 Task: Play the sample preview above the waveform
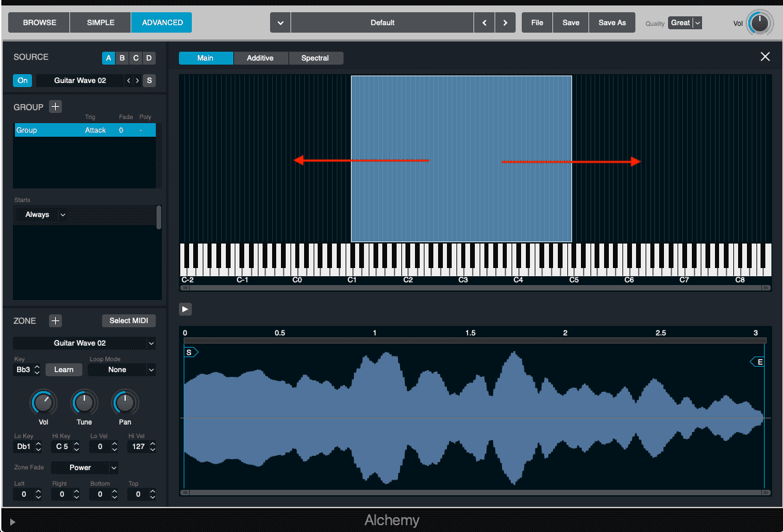pyautogui.click(x=185, y=310)
